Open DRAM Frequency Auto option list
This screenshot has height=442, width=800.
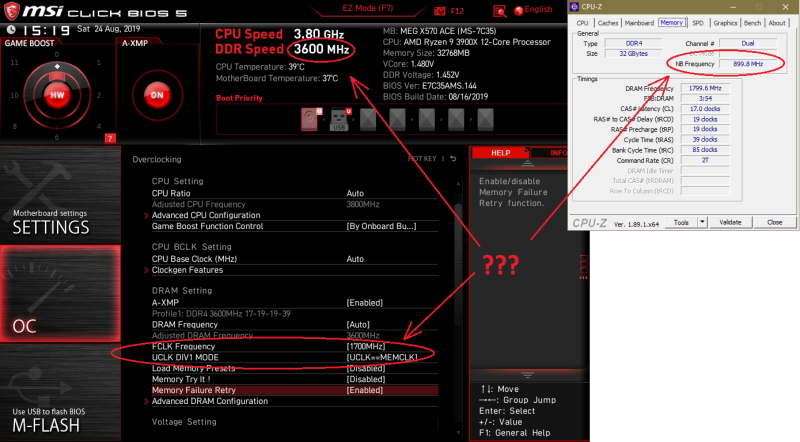tap(358, 325)
